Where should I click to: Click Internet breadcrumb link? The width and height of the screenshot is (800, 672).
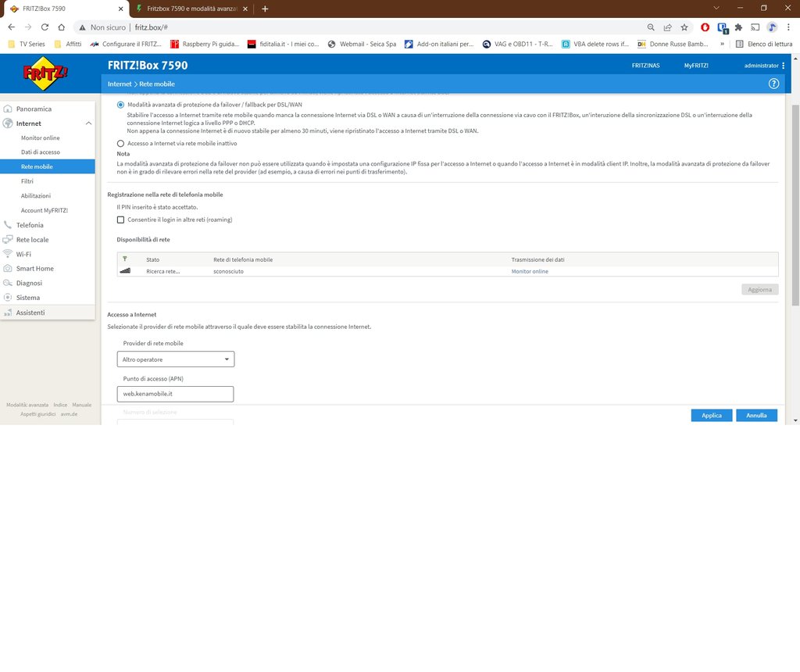click(120, 84)
